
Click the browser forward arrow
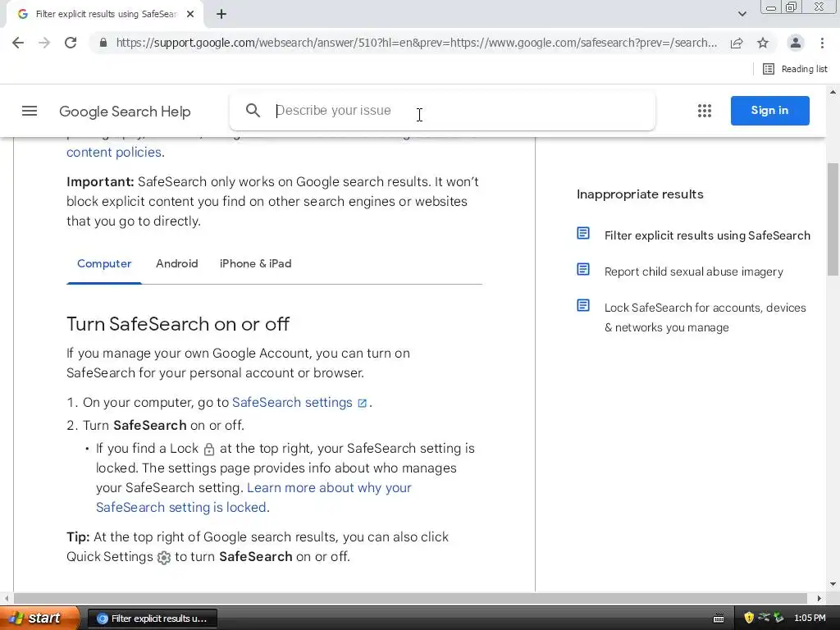pyautogui.click(x=44, y=43)
